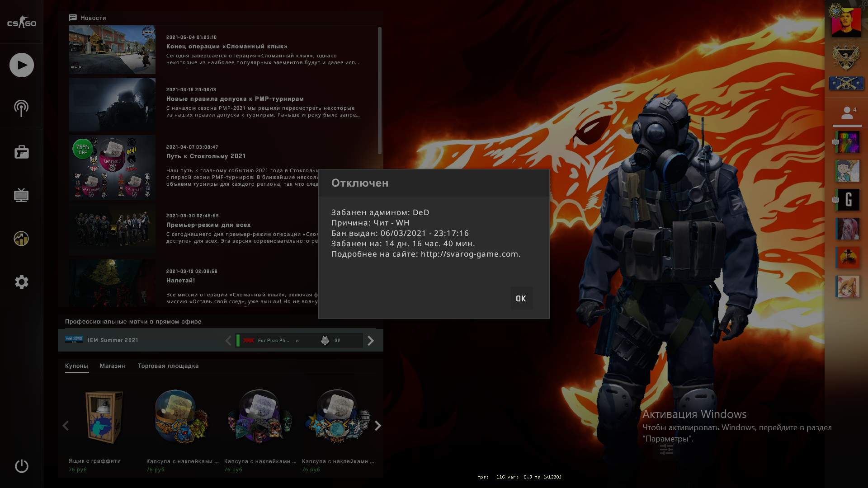Open the stats chart icon
The width and height of the screenshot is (868, 488).
[x=21, y=239]
